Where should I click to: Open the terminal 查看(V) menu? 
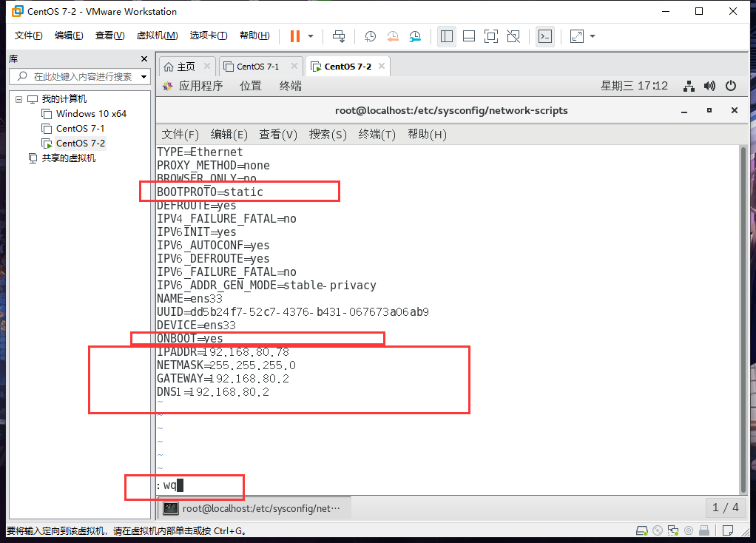point(278,134)
